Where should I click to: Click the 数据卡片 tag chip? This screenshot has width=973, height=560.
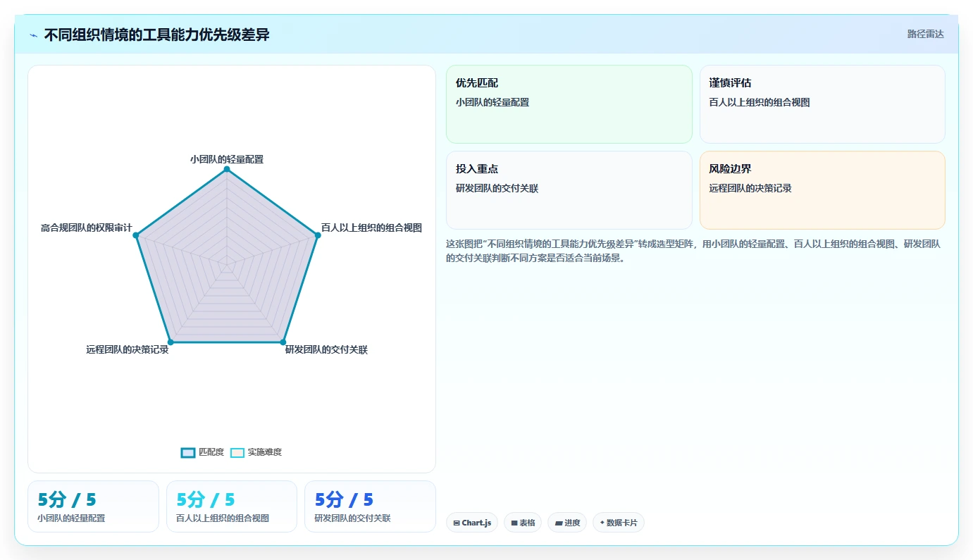pos(619,523)
